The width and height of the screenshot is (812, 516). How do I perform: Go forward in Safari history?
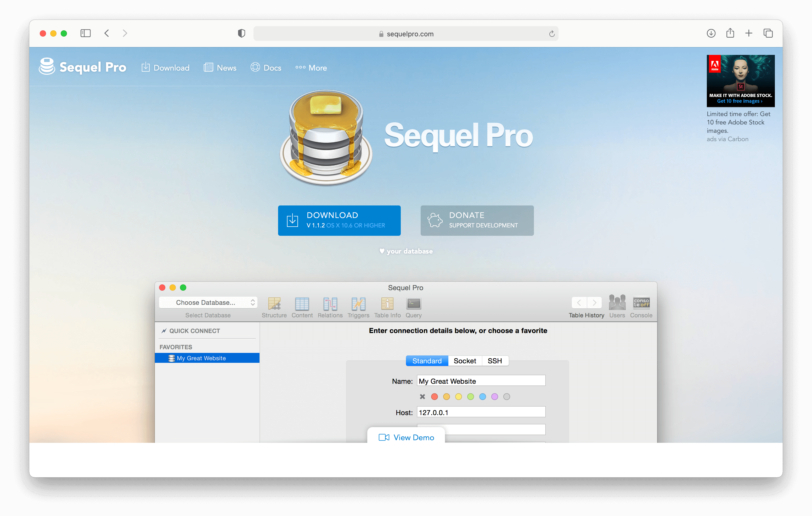tap(125, 33)
